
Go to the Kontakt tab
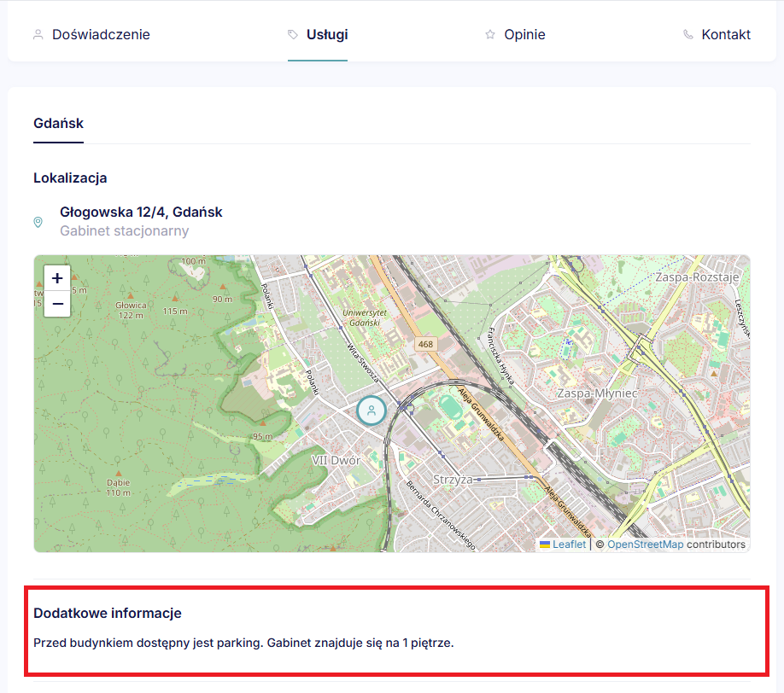(x=726, y=35)
